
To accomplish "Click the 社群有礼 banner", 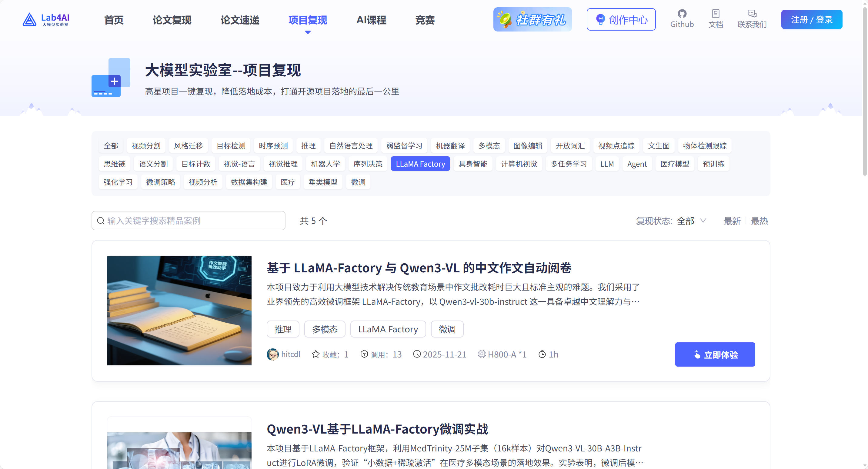I will point(532,19).
